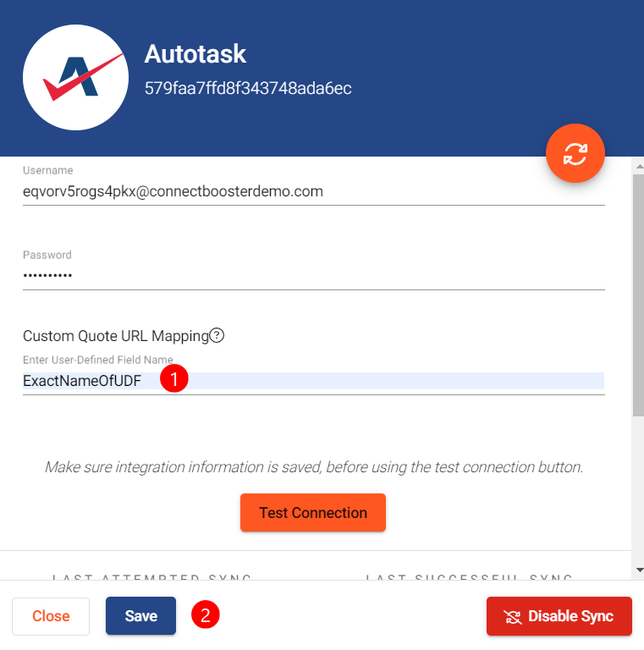This screenshot has height=650, width=644.
Task: Close the Autotask integration dialog
Action: [x=51, y=616]
